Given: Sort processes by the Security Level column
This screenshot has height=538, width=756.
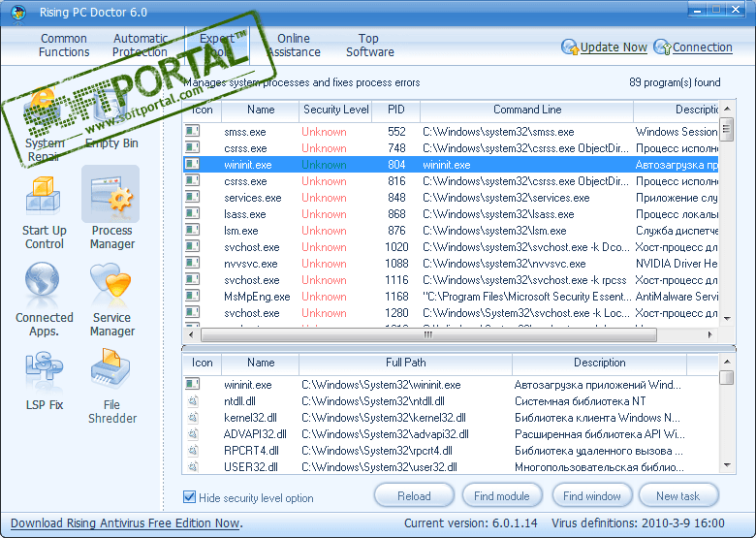Looking at the screenshot, I should (x=335, y=110).
